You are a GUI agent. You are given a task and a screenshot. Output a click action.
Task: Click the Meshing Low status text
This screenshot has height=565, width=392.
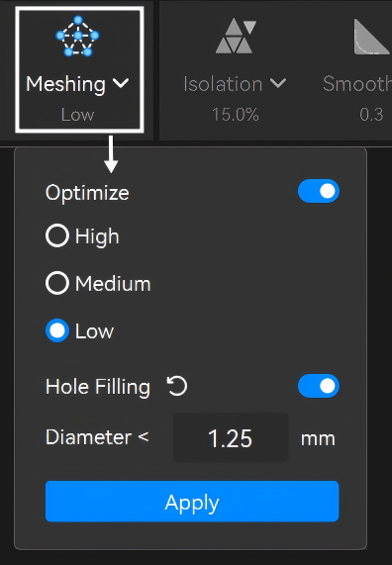coord(77,115)
